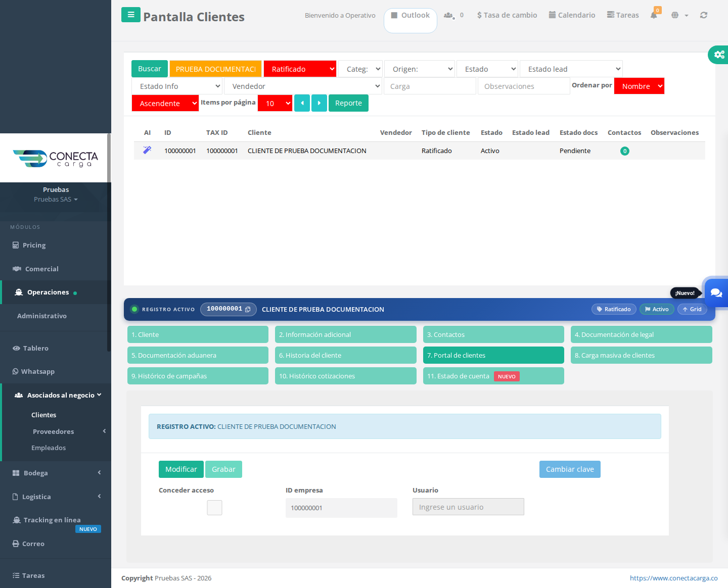Switch to the Grid view pill
This screenshot has height=588, width=728.
point(692,309)
